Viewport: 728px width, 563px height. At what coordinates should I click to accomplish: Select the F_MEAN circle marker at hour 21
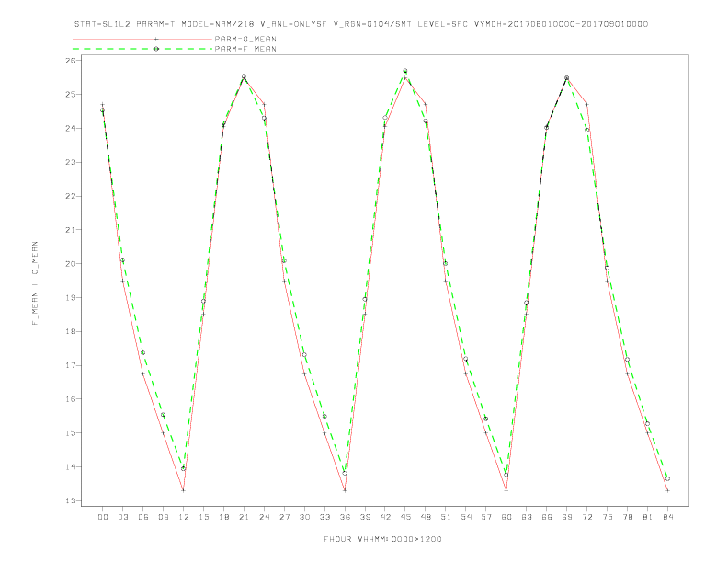[x=244, y=76]
